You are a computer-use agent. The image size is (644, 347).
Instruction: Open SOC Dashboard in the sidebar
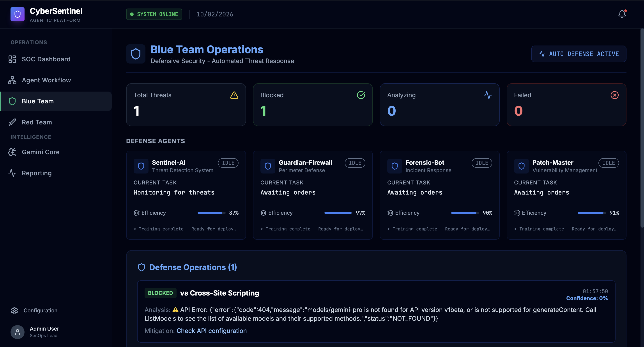tap(46, 59)
